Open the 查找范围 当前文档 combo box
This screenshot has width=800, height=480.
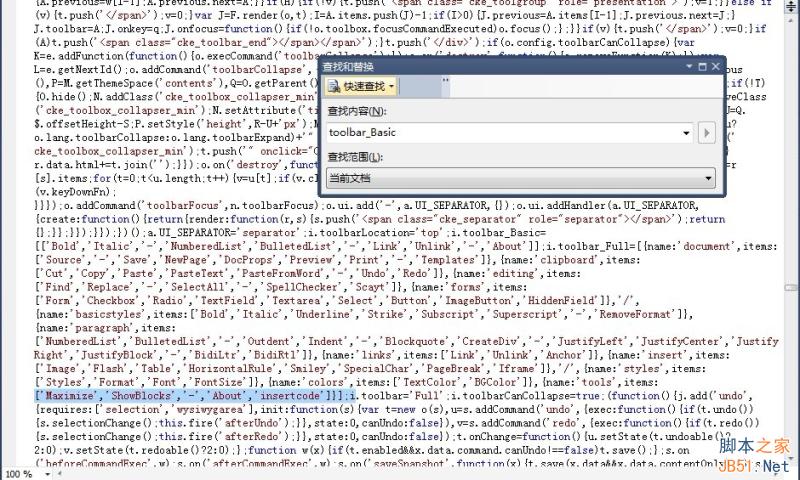click(x=520, y=178)
